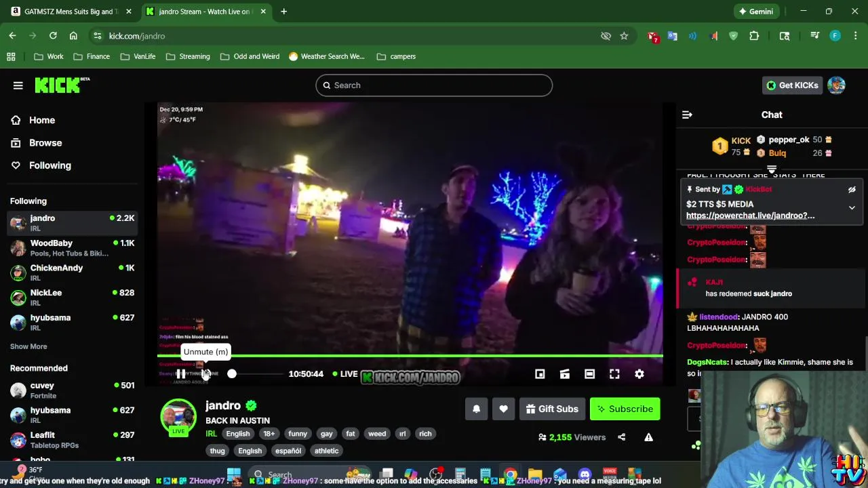Jump to LIVE in the player
This screenshot has height=488, width=868.
[x=345, y=374]
